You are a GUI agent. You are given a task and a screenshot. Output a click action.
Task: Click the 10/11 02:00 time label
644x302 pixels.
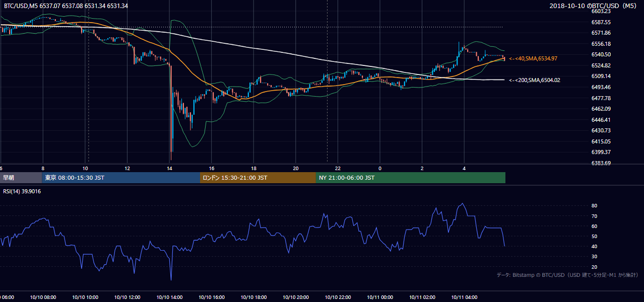tap(422, 297)
